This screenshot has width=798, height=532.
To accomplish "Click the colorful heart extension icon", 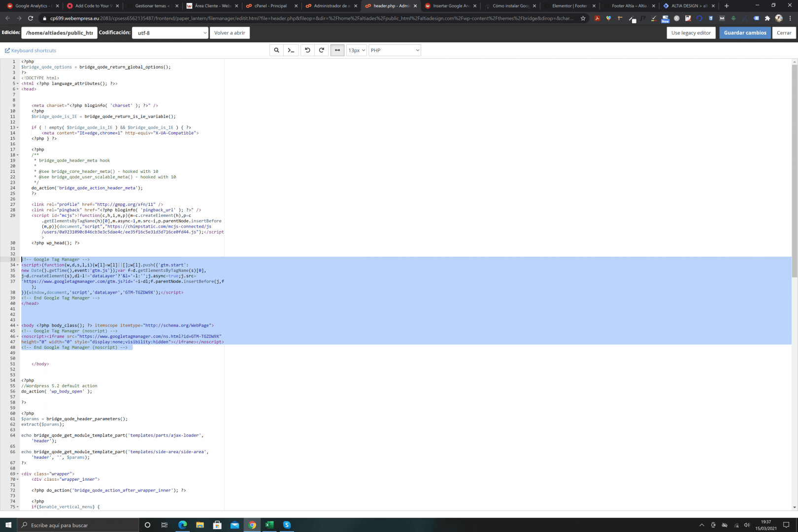I will [608, 18].
